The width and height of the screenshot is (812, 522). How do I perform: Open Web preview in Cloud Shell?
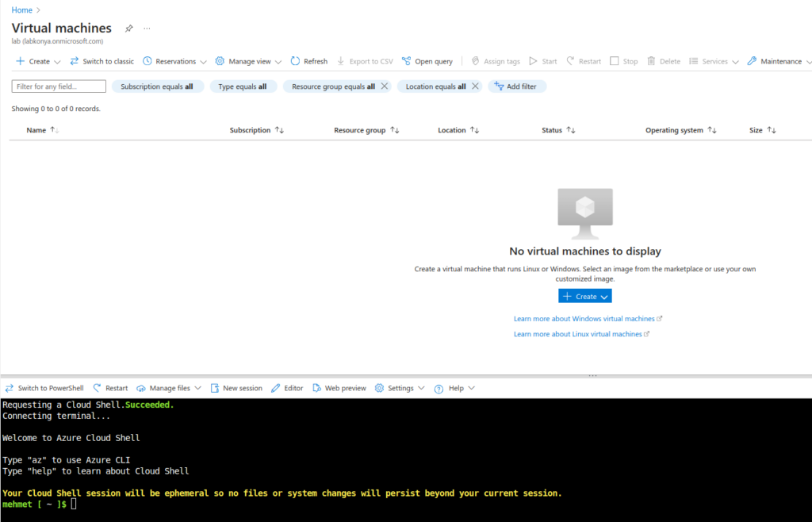pyautogui.click(x=339, y=388)
